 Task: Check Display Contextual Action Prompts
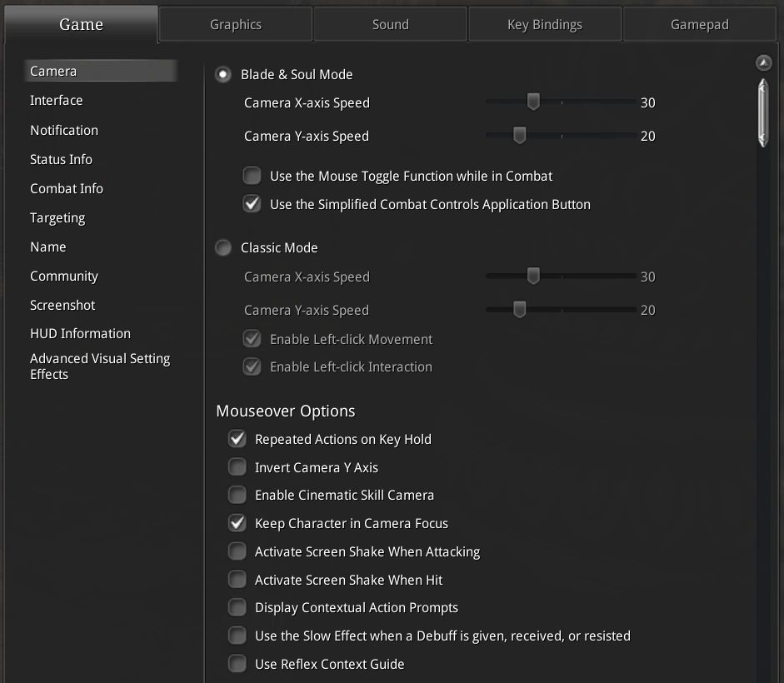click(237, 608)
